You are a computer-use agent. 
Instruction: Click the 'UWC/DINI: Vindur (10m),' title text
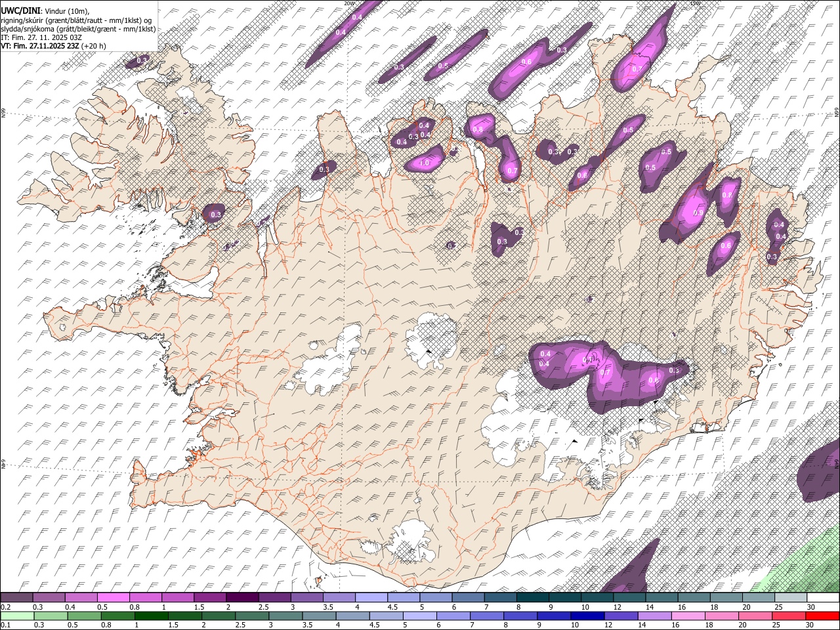[45, 11]
